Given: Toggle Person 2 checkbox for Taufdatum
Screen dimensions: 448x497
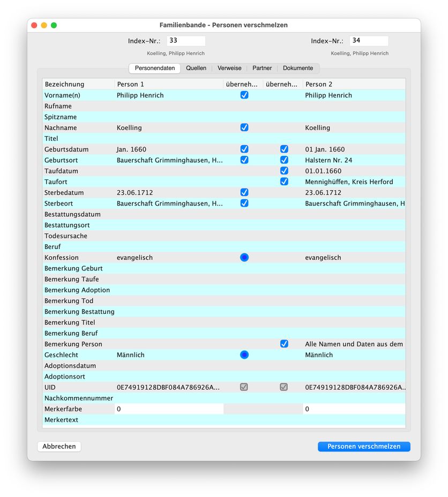Looking at the screenshot, I should [284, 171].
